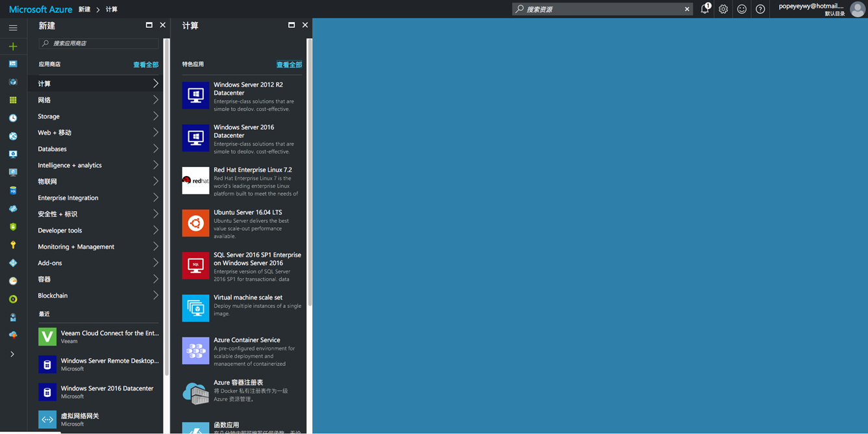Open Veeam Cloud Connect recent item icon
Screen dimensions: 868x434
click(x=47, y=337)
